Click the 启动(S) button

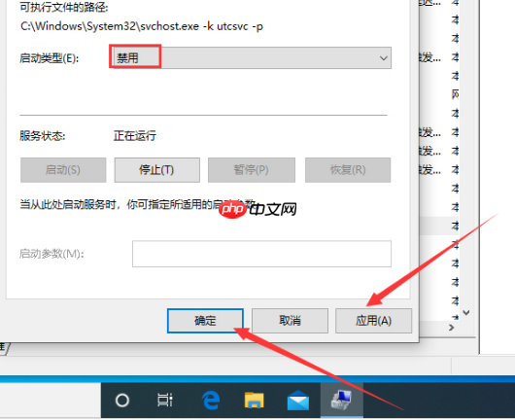point(63,170)
